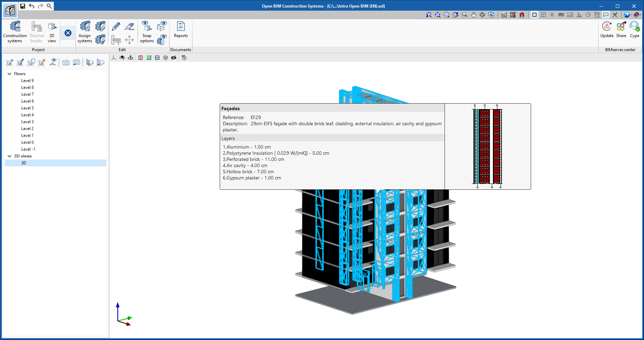This screenshot has height=340, width=644.
Task: Select the brick icon with paint brush
Action: coord(100,39)
